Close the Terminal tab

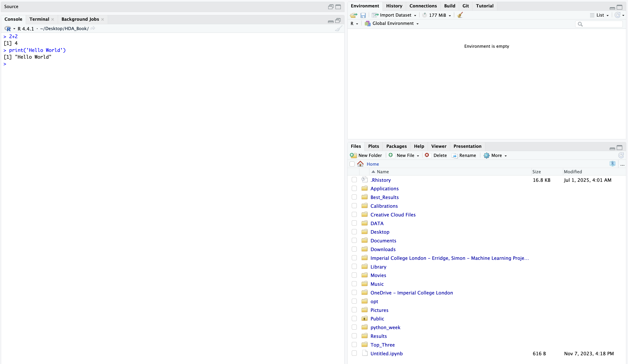53,19
